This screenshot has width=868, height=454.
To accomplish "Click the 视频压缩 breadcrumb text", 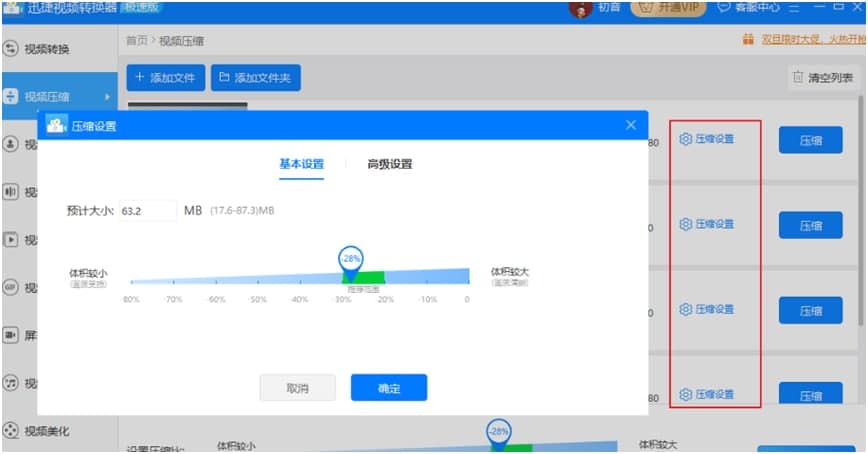I will (182, 41).
